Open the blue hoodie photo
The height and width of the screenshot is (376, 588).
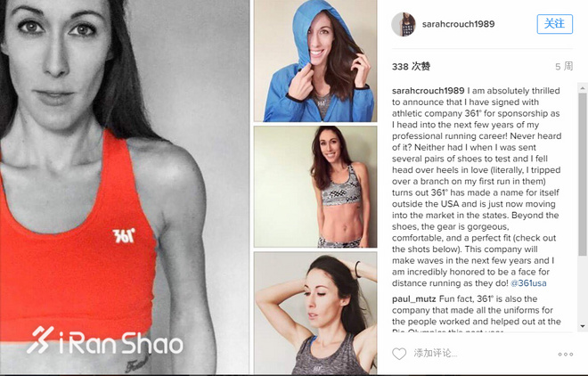click(315, 61)
